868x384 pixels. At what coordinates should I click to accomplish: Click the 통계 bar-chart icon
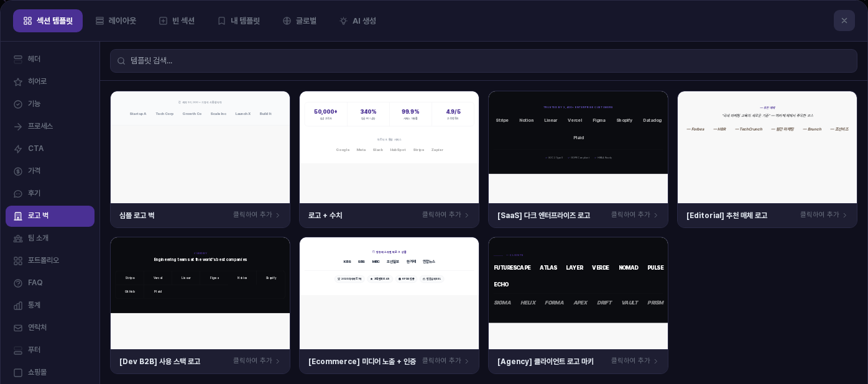click(x=18, y=306)
